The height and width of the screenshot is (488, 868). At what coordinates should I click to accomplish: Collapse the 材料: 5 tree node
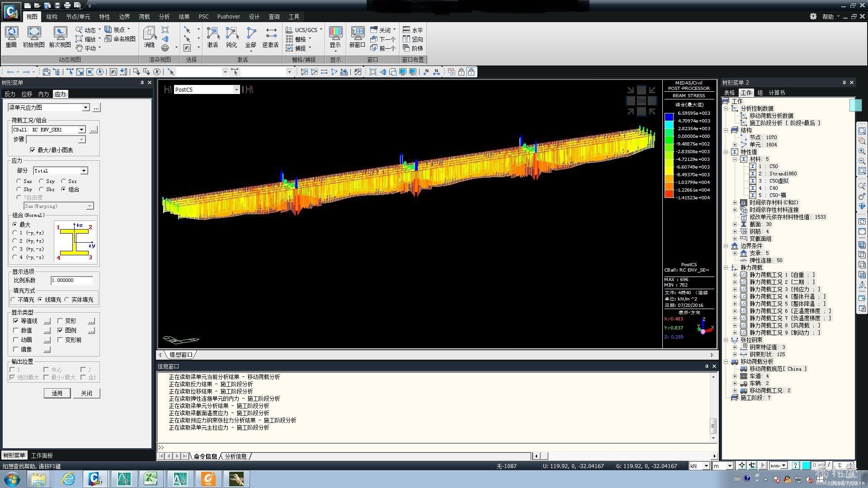(735, 159)
